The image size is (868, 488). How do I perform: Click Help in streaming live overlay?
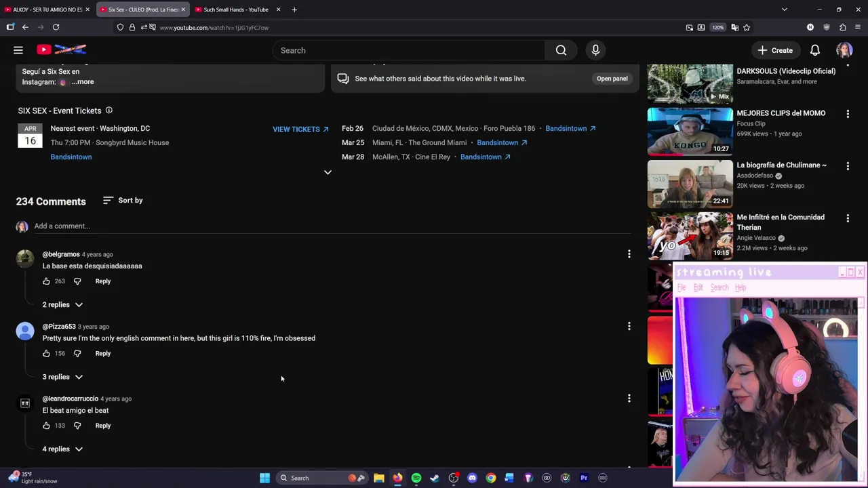tap(741, 288)
